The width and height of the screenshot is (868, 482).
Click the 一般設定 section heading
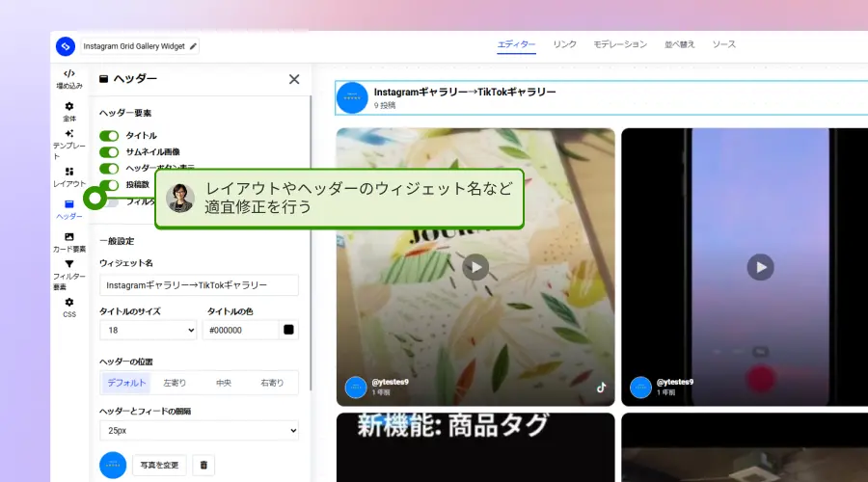(117, 241)
